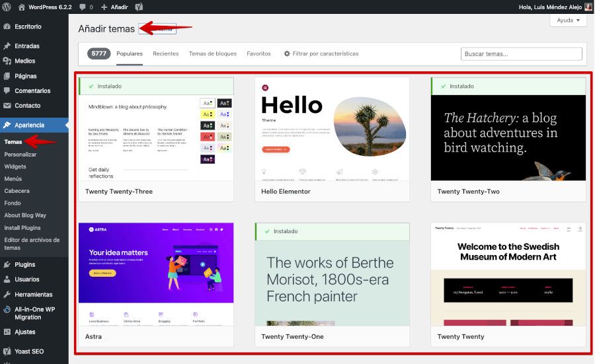Open the Yoast icon in the admin bar
The width and height of the screenshot is (595, 364).
pos(139,7)
